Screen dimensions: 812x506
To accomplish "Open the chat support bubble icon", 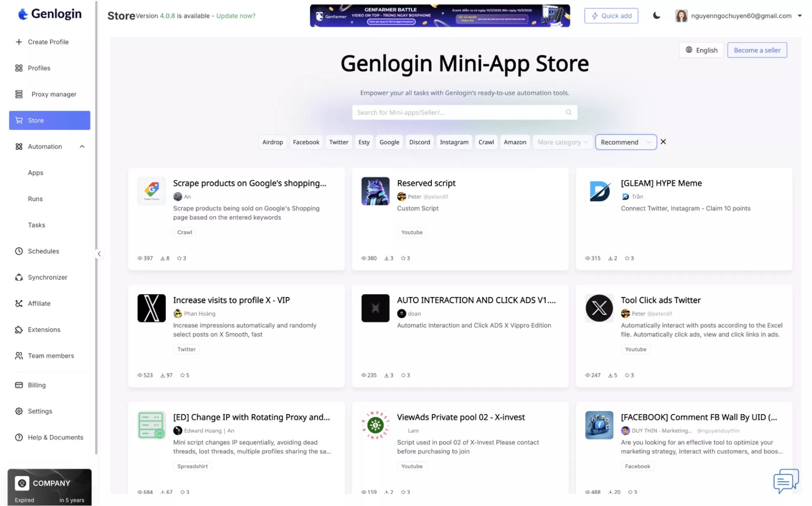I will click(785, 481).
